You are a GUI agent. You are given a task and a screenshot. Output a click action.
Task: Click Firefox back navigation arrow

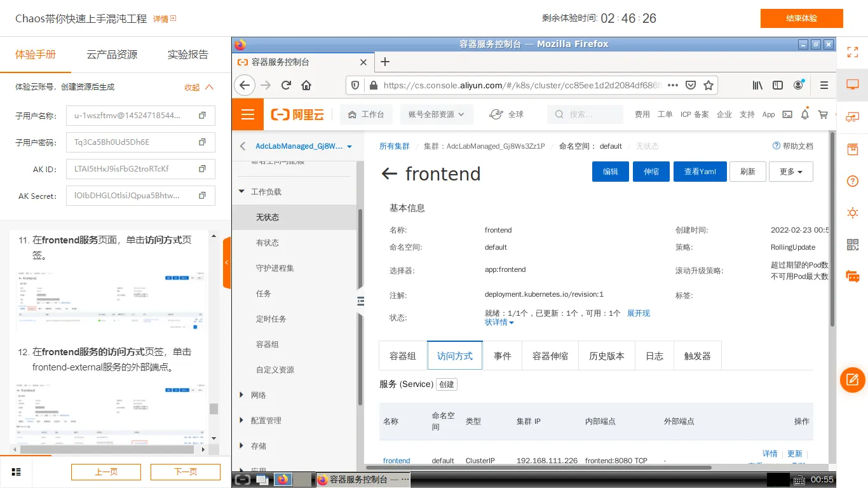tap(245, 85)
